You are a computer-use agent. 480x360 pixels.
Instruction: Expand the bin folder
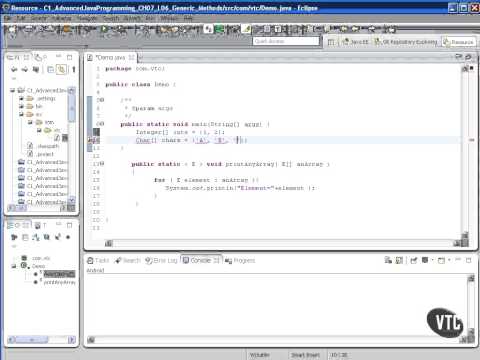(x=21, y=106)
